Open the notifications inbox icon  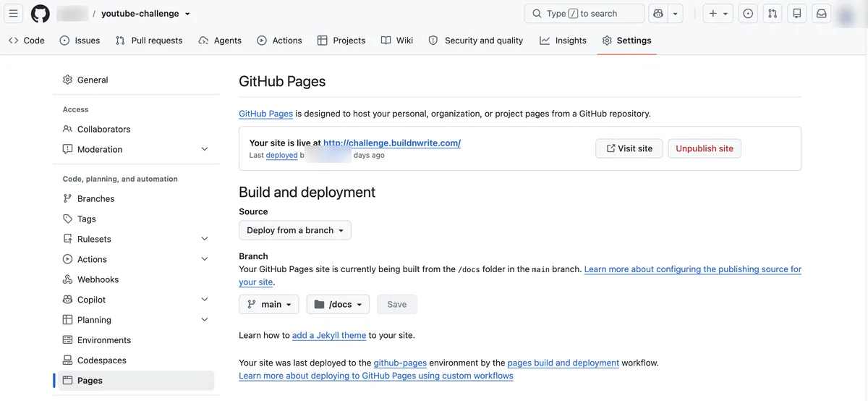[822, 14]
